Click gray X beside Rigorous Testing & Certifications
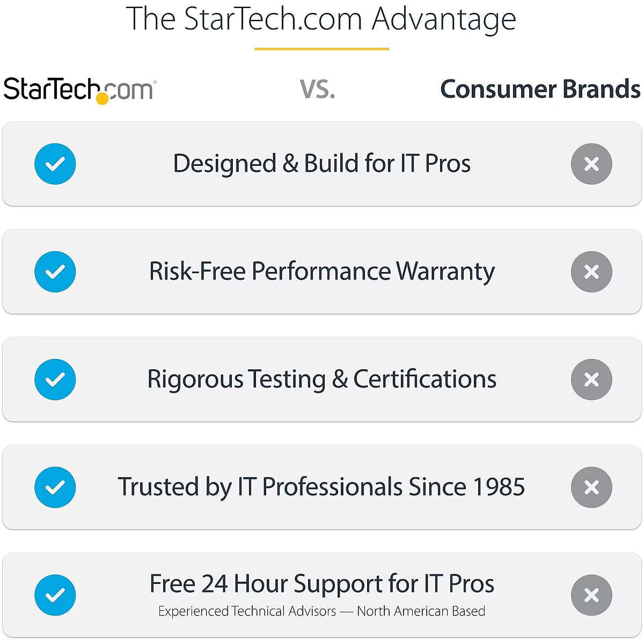The height and width of the screenshot is (644, 644). coord(591,379)
